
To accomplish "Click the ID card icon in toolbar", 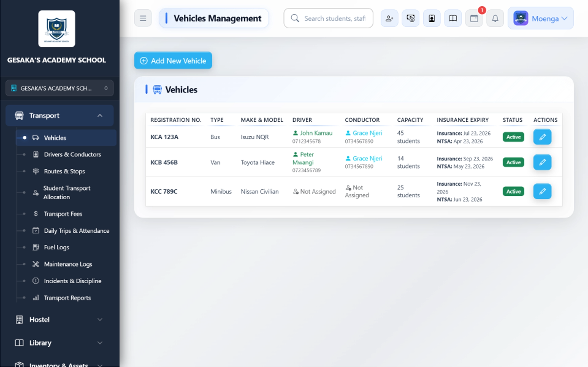I will pyautogui.click(x=431, y=18).
